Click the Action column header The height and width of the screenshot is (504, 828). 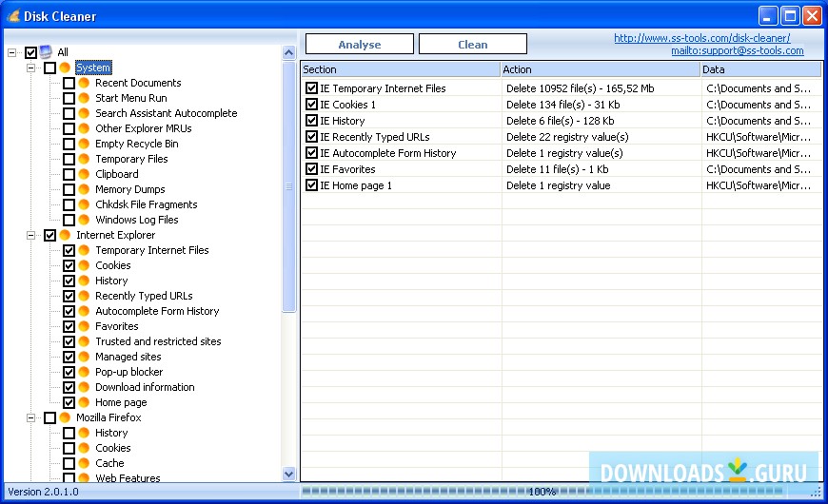tap(600, 69)
